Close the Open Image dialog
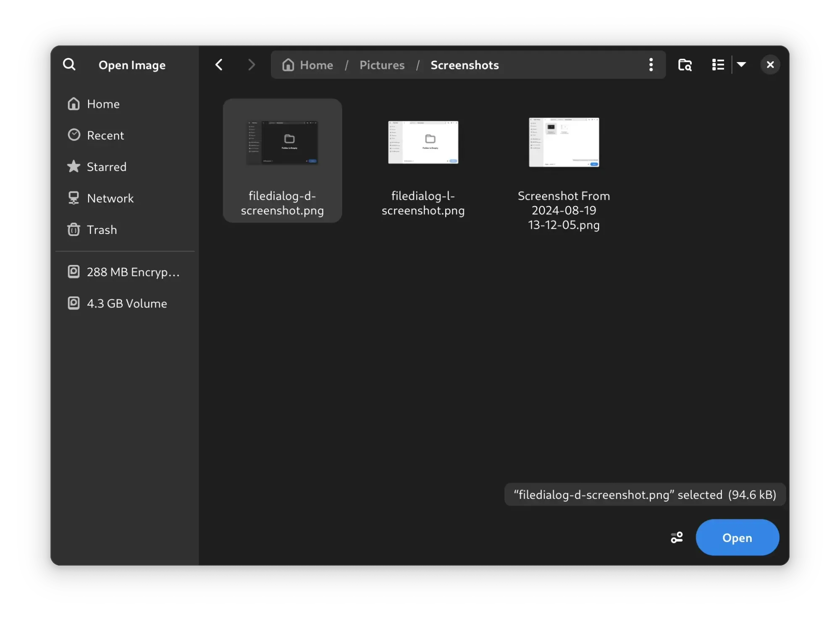Viewport: 840px width, 621px height. coord(769,65)
